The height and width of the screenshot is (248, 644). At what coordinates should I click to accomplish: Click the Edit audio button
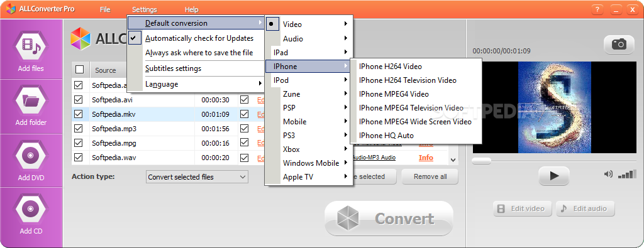586,208
